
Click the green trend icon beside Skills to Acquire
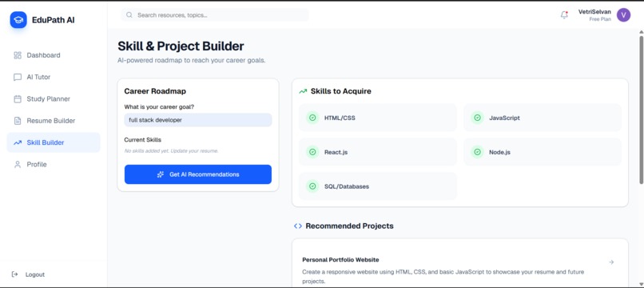pyautogui.click(x=303, y=91)
